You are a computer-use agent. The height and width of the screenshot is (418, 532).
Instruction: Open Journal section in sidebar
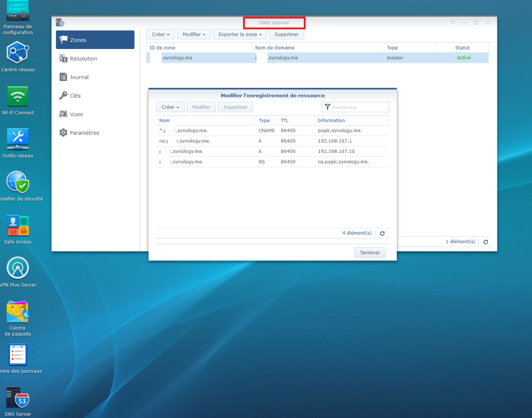coord(79,77)
